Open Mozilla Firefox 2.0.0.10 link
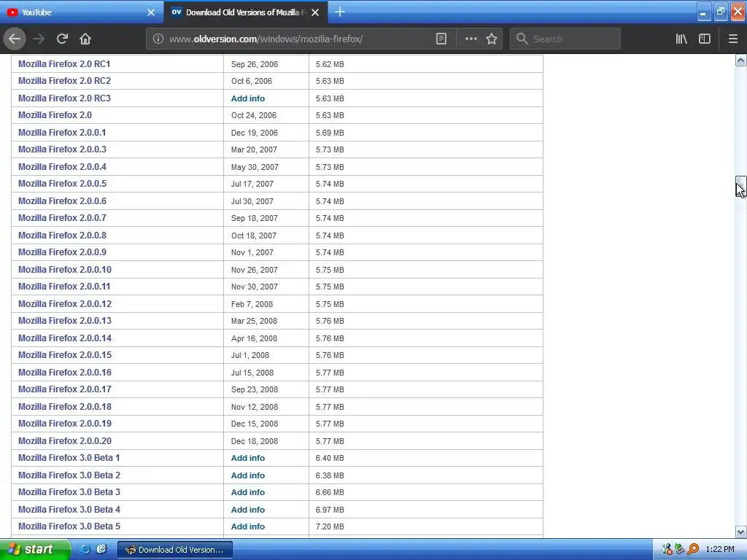 (65, 270)
